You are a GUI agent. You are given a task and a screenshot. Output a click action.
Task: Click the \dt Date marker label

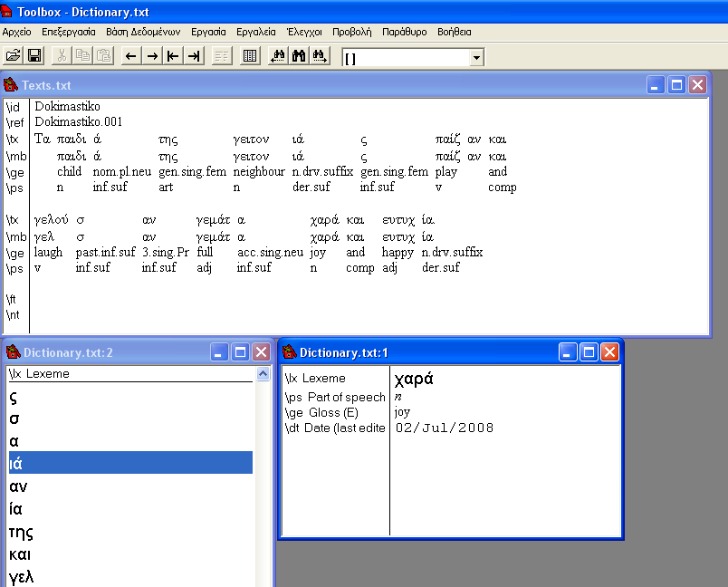335,428
